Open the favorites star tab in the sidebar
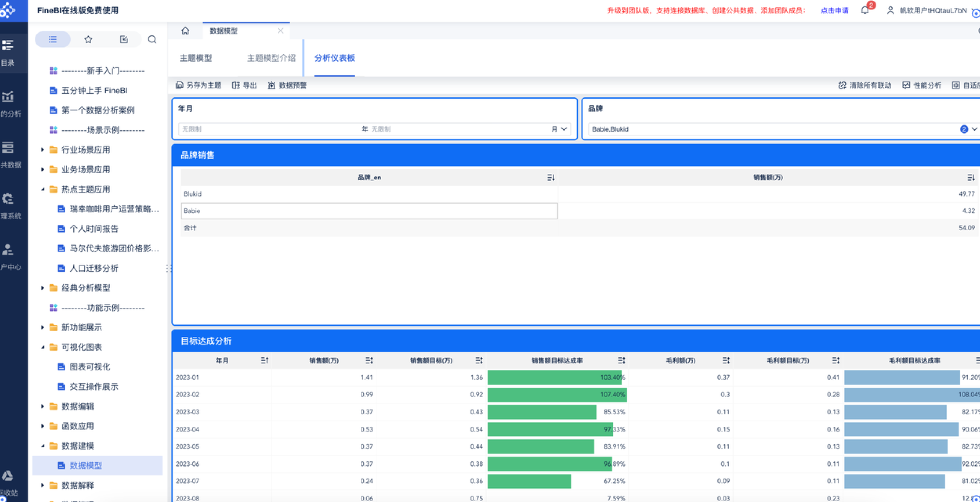This screenshot has height=502, width=980. [x=88, y=39]
